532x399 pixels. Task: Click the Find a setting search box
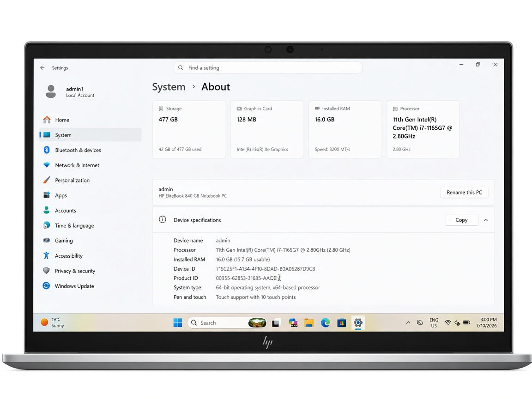[x=268, y=68]
